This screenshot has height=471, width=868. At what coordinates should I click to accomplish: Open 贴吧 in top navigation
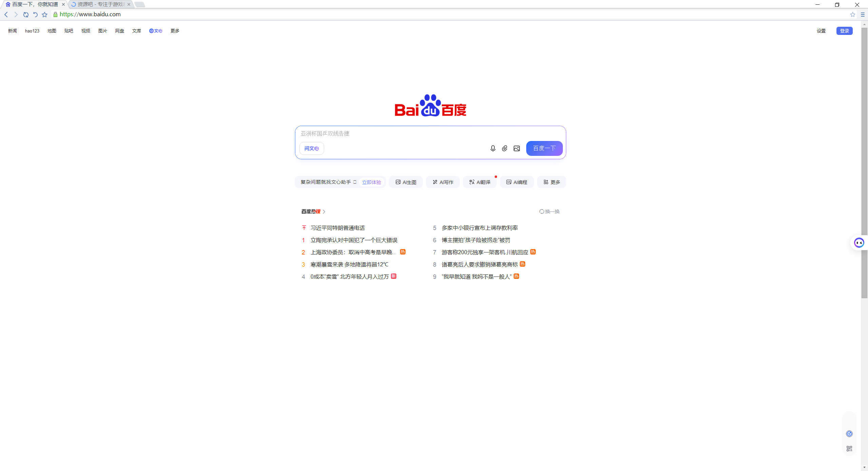tap(68, 31)
